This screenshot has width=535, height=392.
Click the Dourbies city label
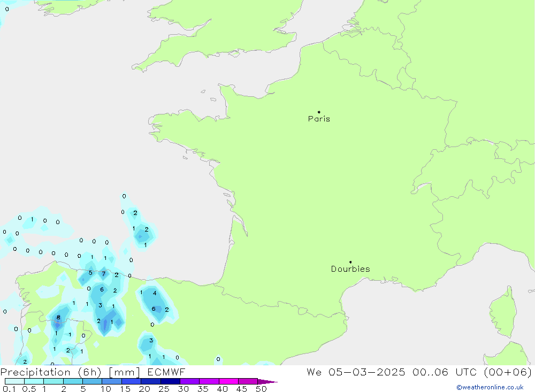click(350, 269)
